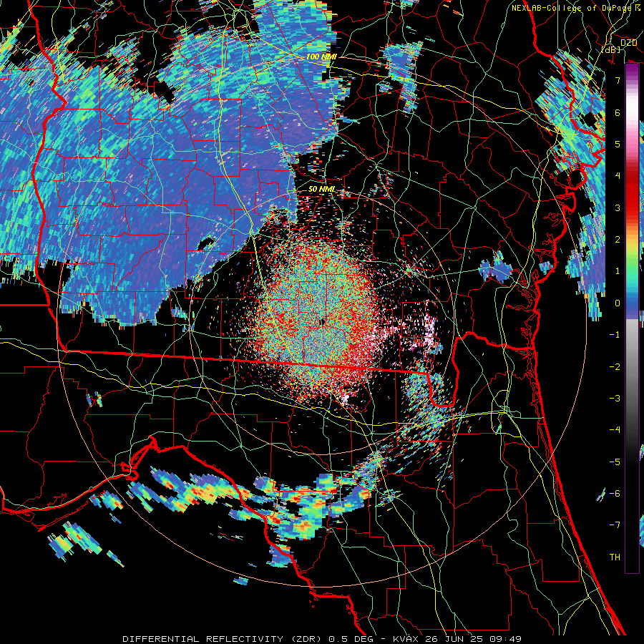644x644 pixels.
Task: Click the "-6" value on the dB scale
Action: [615, 494]
